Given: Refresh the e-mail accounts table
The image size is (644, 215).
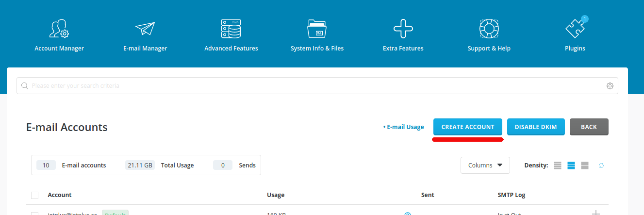Looking at the screenshot, I should pyautogui.click(x=601, y=165).
